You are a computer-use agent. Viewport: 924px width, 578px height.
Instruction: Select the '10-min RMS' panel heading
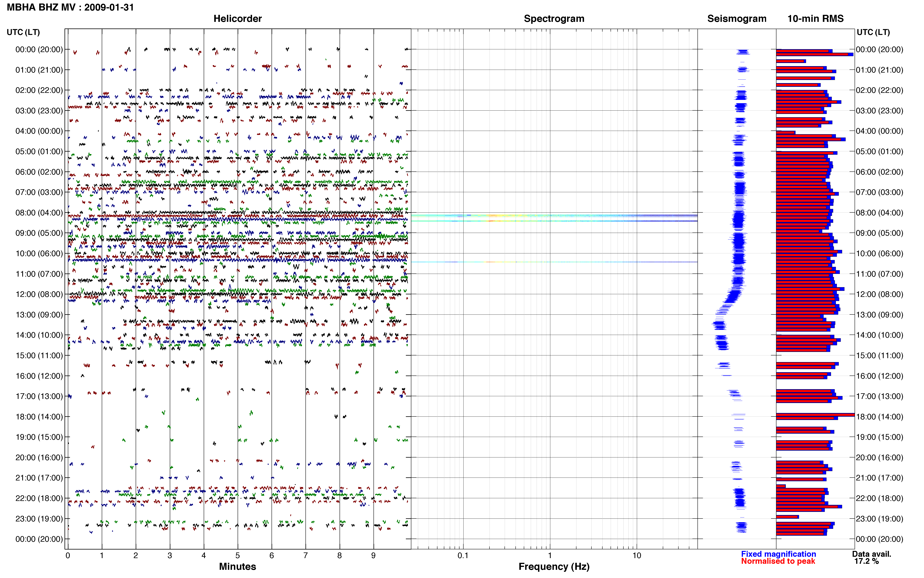tap(815, 19)
